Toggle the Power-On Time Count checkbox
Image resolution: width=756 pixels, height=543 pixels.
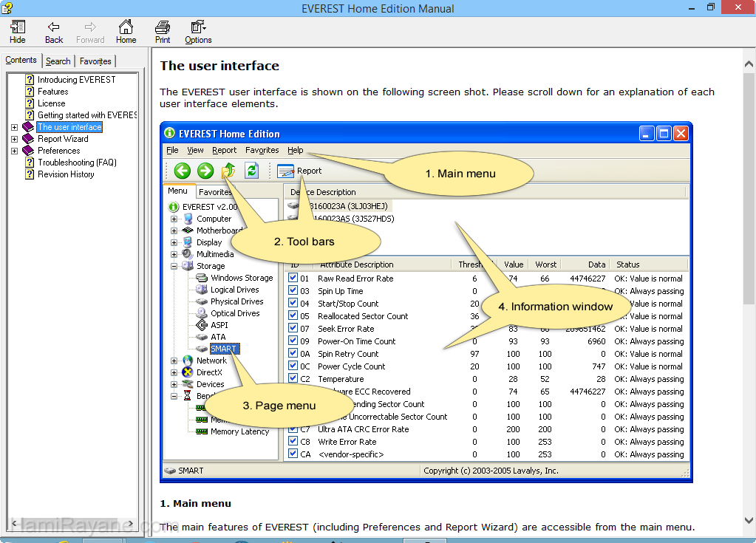click(293, 341)
